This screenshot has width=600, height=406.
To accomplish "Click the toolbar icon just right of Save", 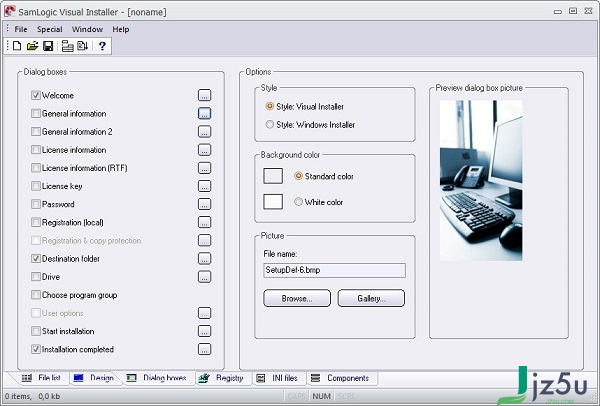I will (x=67, y=46).
